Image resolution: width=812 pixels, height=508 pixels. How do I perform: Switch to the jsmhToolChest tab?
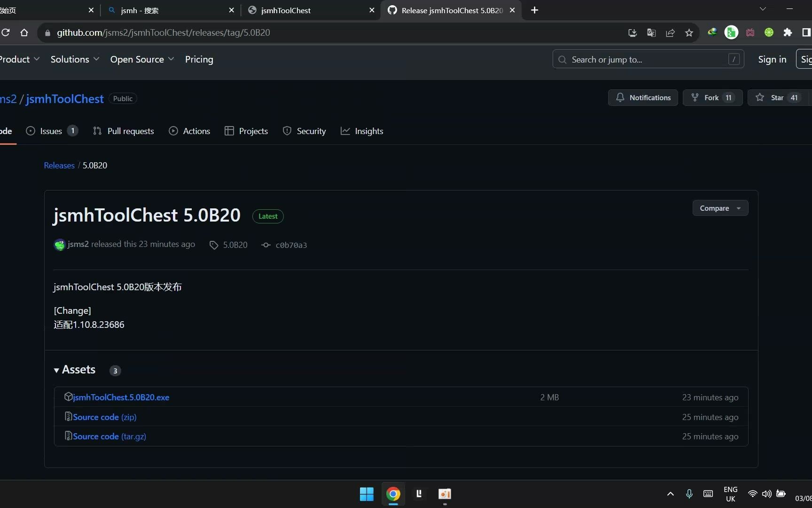(310, 10)
